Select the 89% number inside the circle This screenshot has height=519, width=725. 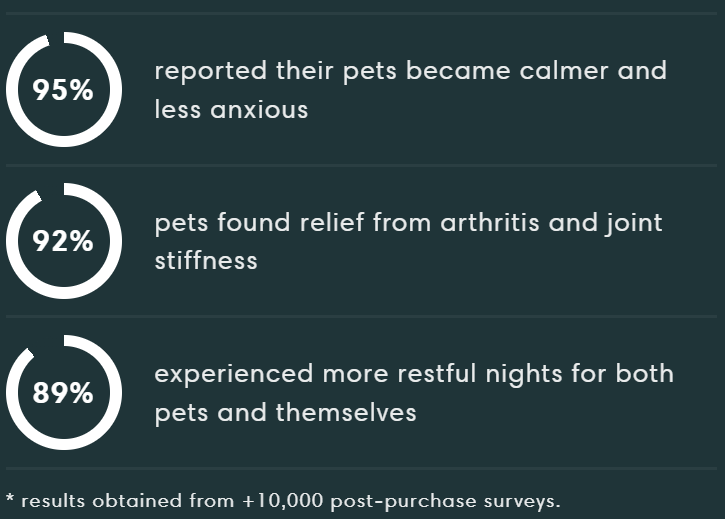tap(63, 393)
